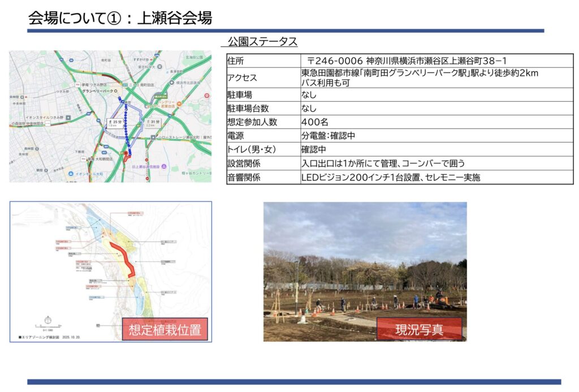Image resolution: width=579 pixels, height=392 pixels.
Task: Select the 想定参加人数 400名 cell
Action: pyautogui.click(x=436, y=122)
